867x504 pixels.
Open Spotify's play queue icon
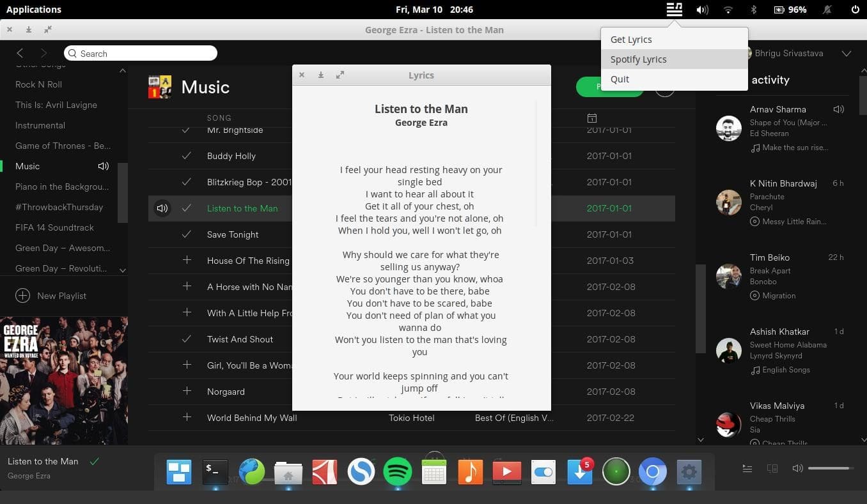747,468
